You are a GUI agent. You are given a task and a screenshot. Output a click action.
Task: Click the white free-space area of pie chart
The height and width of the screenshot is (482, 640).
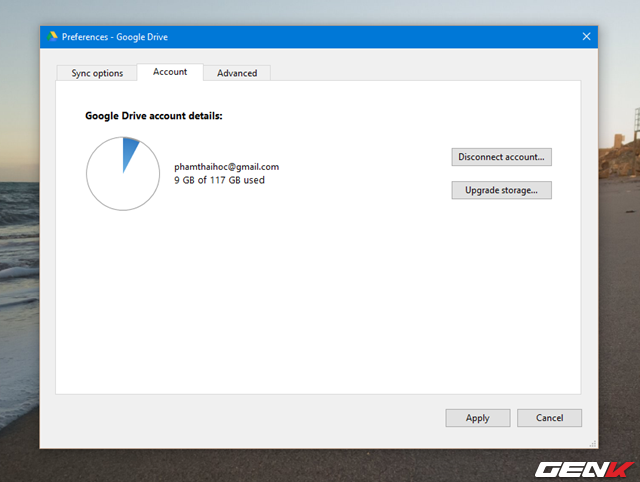pyautogui.click(x=118, y=185)
